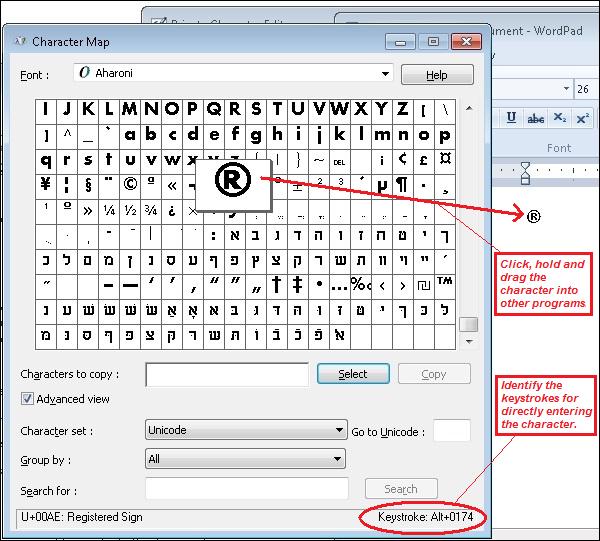Choose the yen ¥ sign character
This screenshot has width=600, height=541.
46,185
